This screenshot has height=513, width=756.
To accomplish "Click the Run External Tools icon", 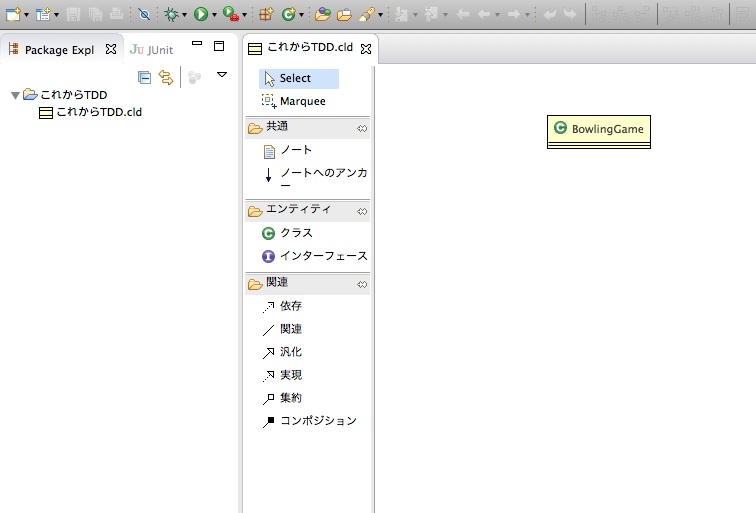I will click(x=231, y=14).
